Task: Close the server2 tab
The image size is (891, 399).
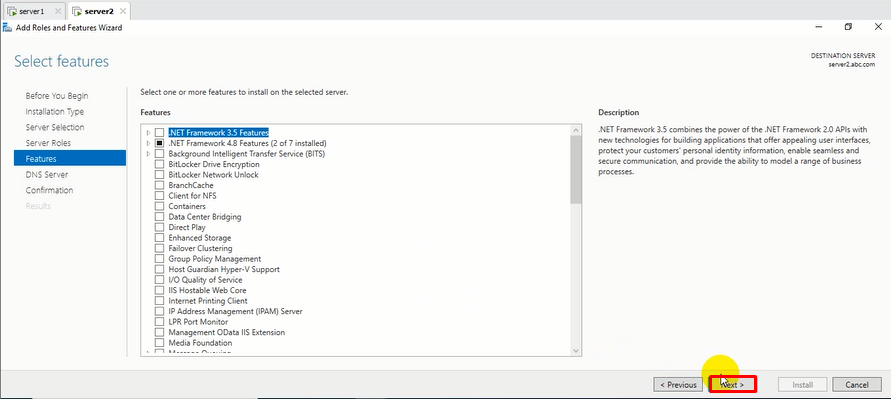Action: coord(123,11)
